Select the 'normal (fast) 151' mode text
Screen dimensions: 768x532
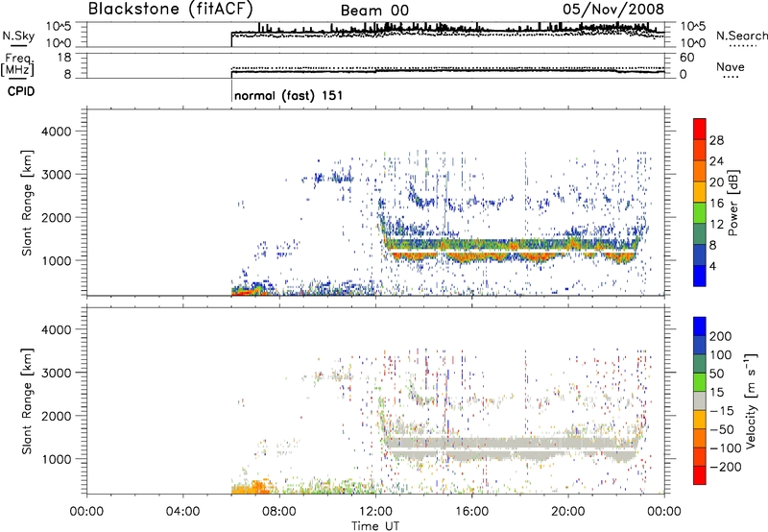pyautogui.click(x=289, y=95)
